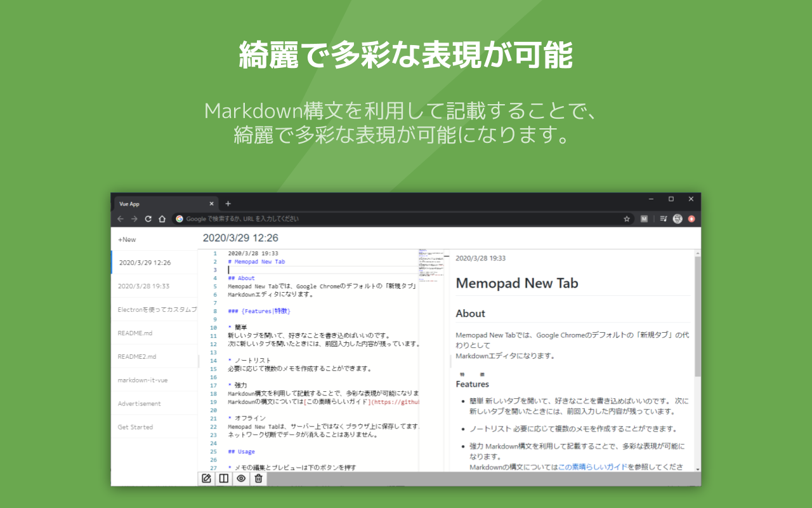Open the M extension icon in the toolbar
This screenshot has width=812, height=508.
point(645,218)
